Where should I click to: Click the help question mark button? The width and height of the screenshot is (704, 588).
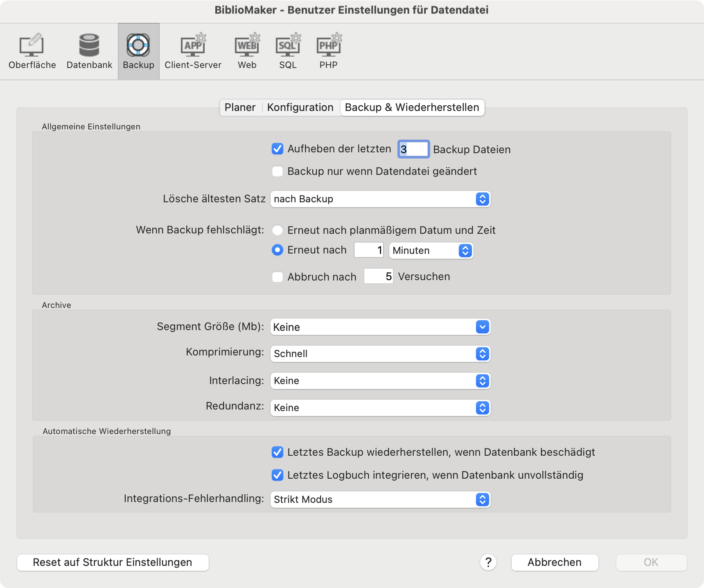[x=488, y=562]
